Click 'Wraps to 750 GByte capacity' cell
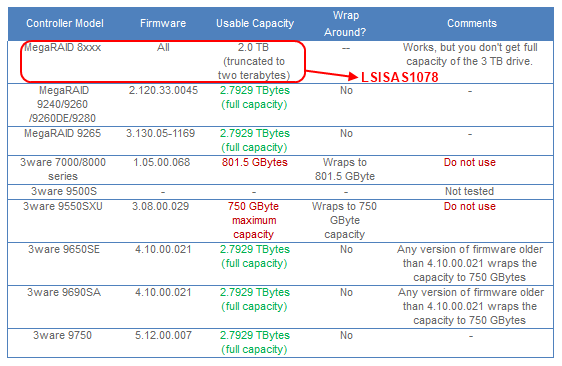 (x=344, y=220)
